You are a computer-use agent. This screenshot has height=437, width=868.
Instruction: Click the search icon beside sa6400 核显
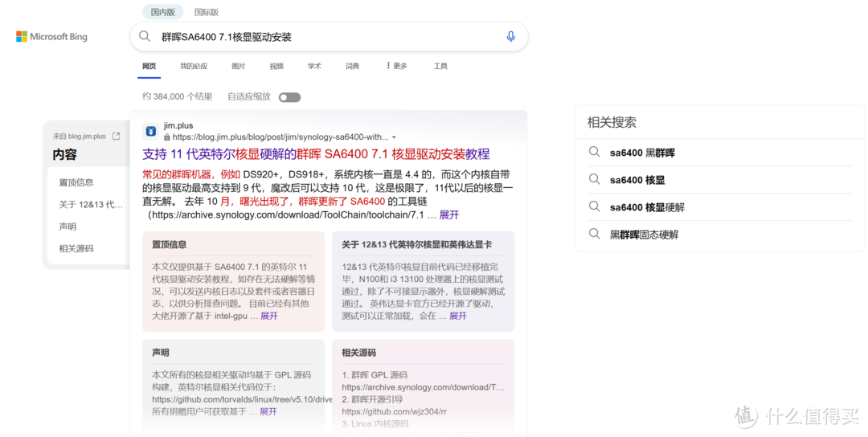point(594,179)
